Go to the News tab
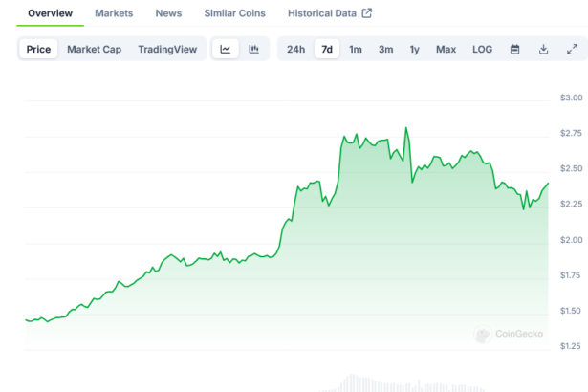588x392 pixels. 168,13
